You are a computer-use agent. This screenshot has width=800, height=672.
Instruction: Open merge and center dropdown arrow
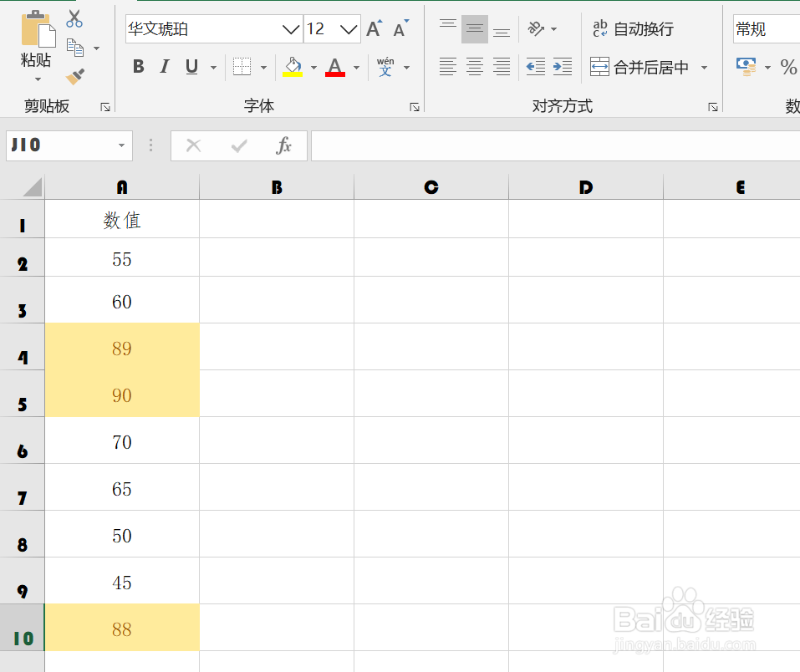[705, 68]
